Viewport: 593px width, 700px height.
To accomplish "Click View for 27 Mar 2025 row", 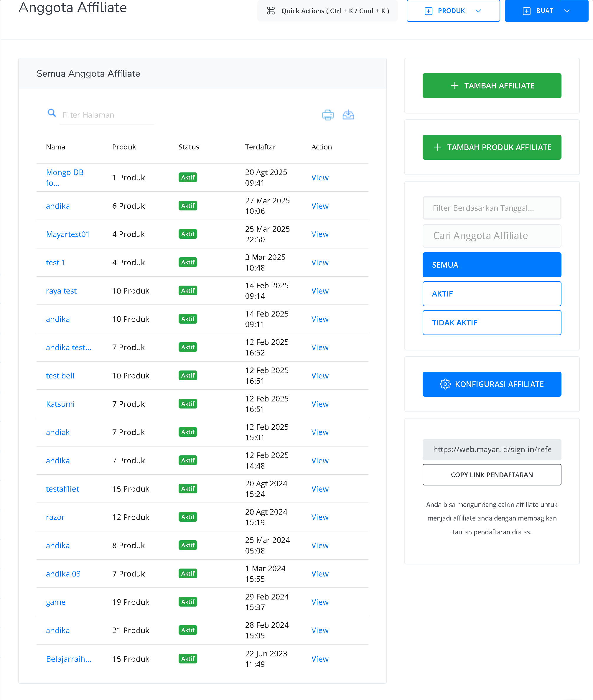I will click(320, 206).
